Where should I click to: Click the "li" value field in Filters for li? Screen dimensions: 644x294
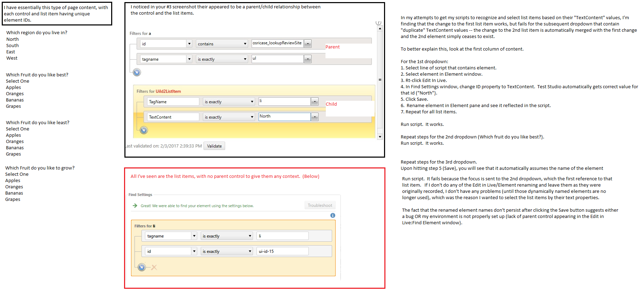(283, 236)
